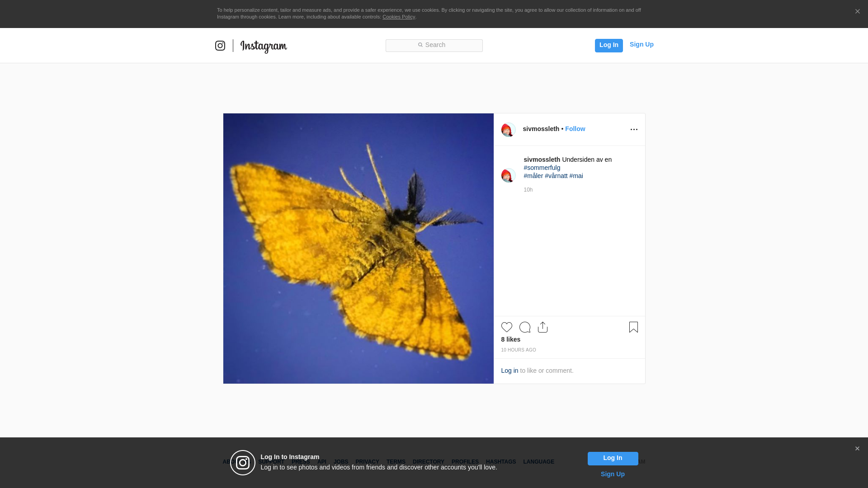Follow the sivmossleth account
868x488 pixels.
point(575,129)
